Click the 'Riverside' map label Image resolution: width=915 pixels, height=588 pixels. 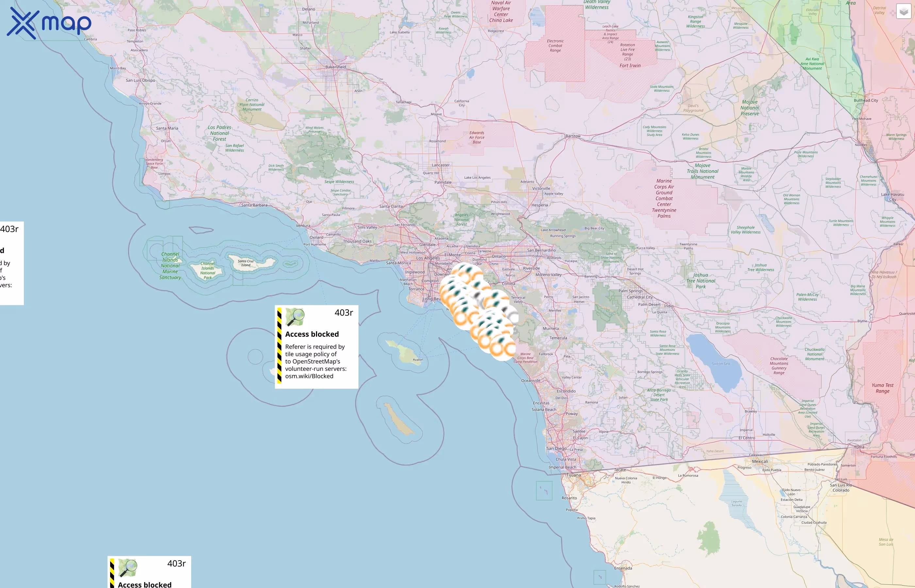coord(531,269)
